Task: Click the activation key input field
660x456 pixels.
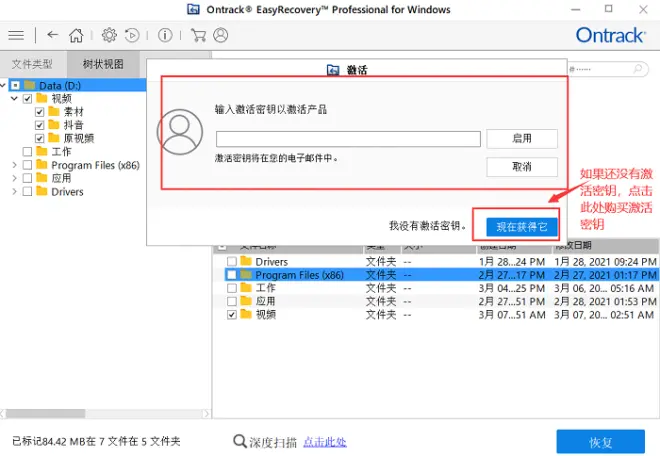Action: 348,139
